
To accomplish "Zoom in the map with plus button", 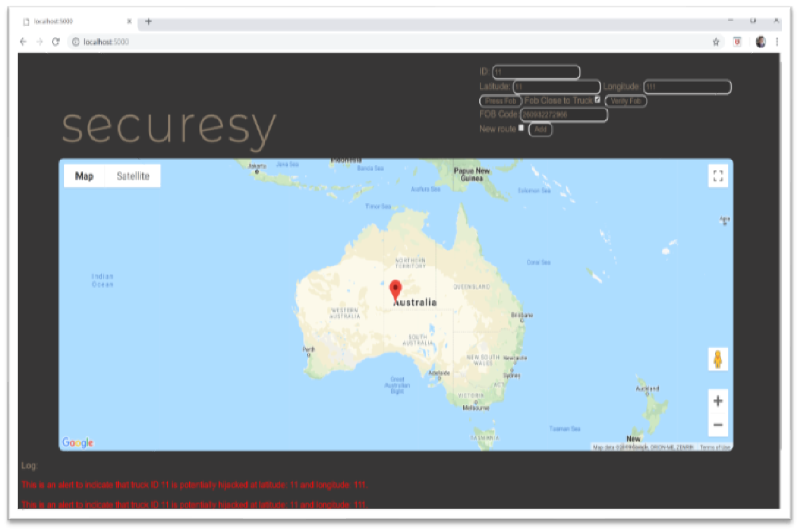I will (x=718, y=401).
